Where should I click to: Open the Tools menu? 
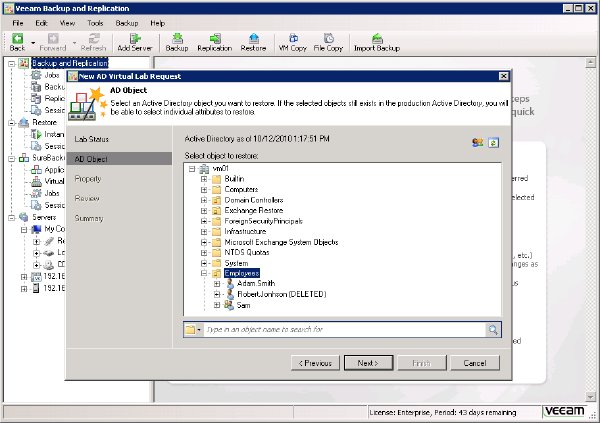[95, 23]
